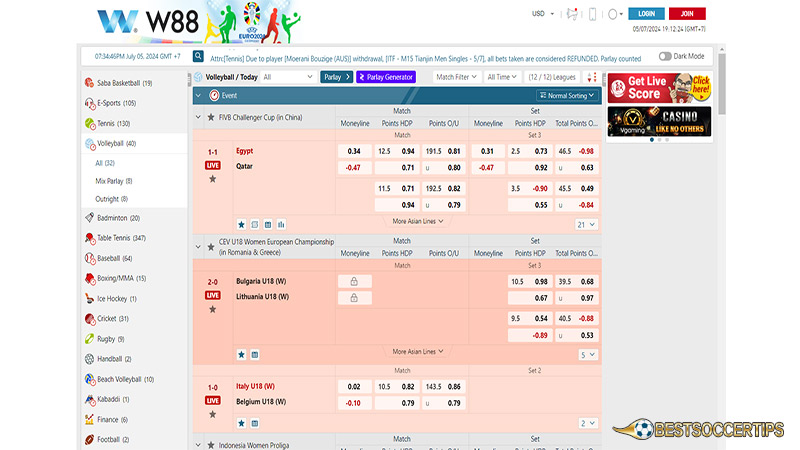Click the Parlay button

tap(336, 77)
